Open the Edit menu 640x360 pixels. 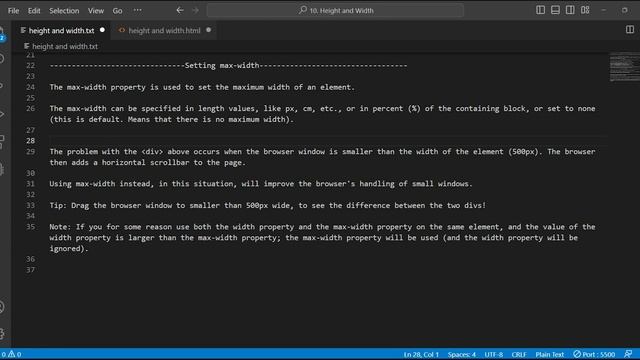pos(34,11)
